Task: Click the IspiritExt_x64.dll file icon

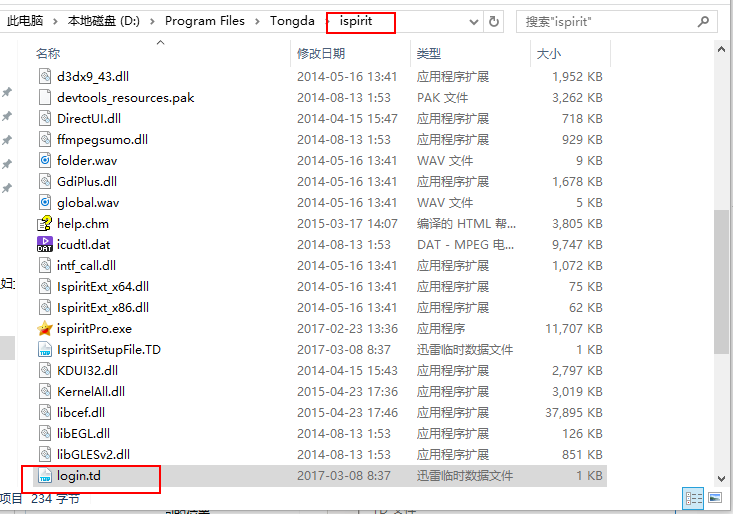Action: click(45, 286)
